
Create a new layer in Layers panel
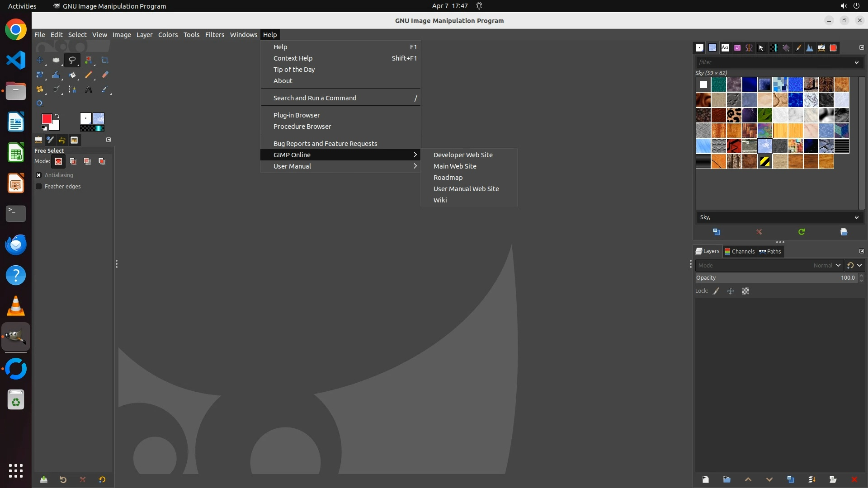pos(705,479)
